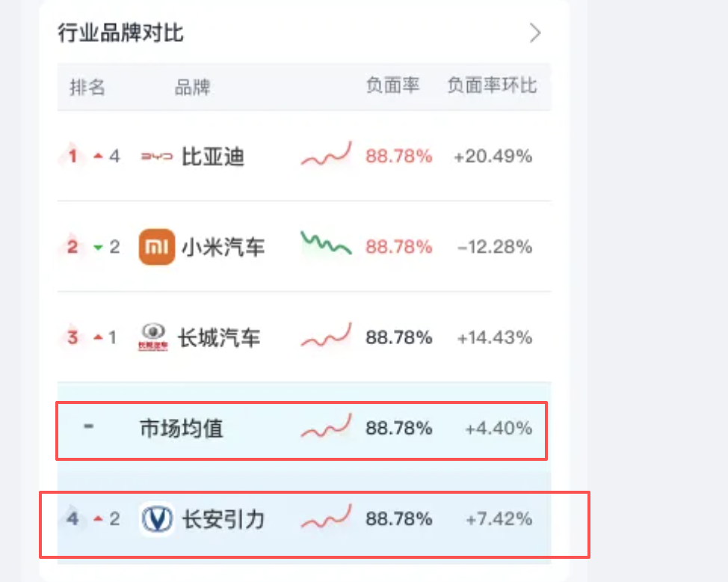
Task: Open industry brand comparison chevron arrow
Action: [x=535, y=33]
